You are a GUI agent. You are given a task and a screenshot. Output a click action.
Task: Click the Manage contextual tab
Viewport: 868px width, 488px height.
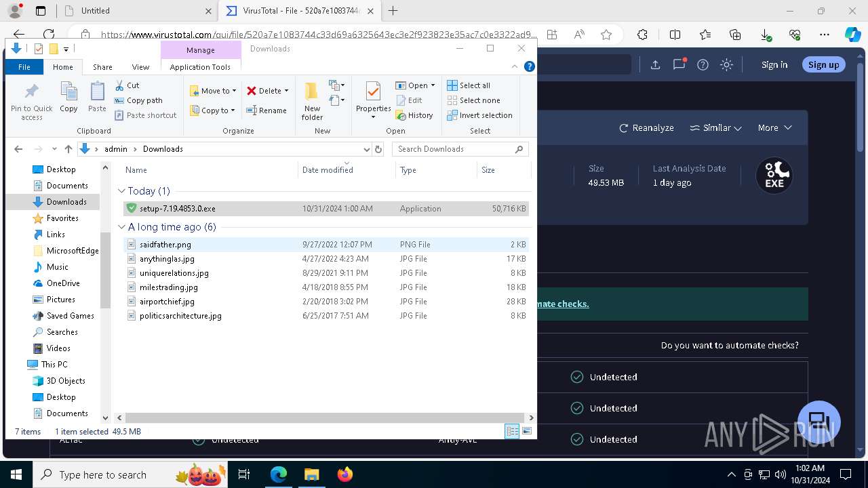tap(201, 50)
